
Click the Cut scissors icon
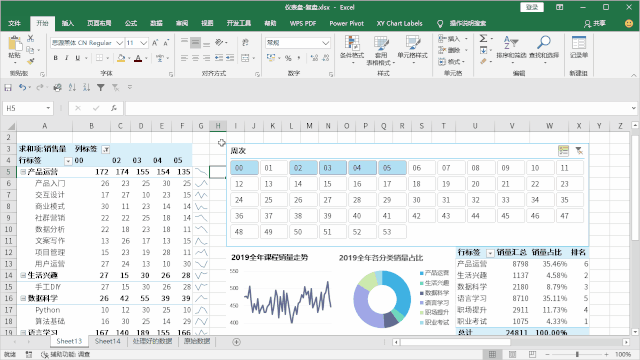click(x=31, y=38)
